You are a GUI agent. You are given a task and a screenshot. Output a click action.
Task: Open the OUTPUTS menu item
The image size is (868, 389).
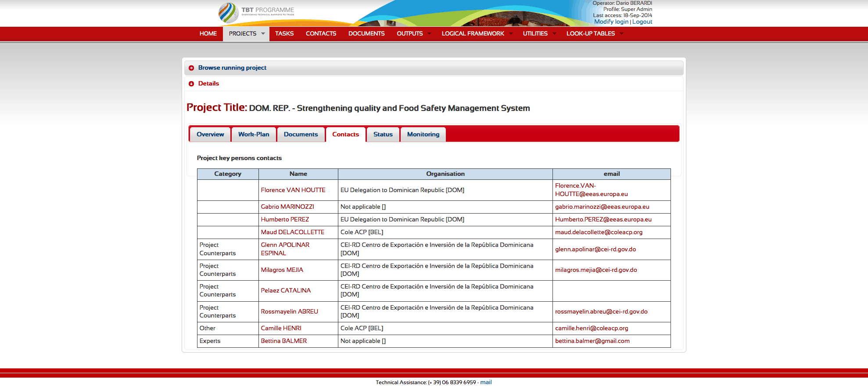pos(410,34)
